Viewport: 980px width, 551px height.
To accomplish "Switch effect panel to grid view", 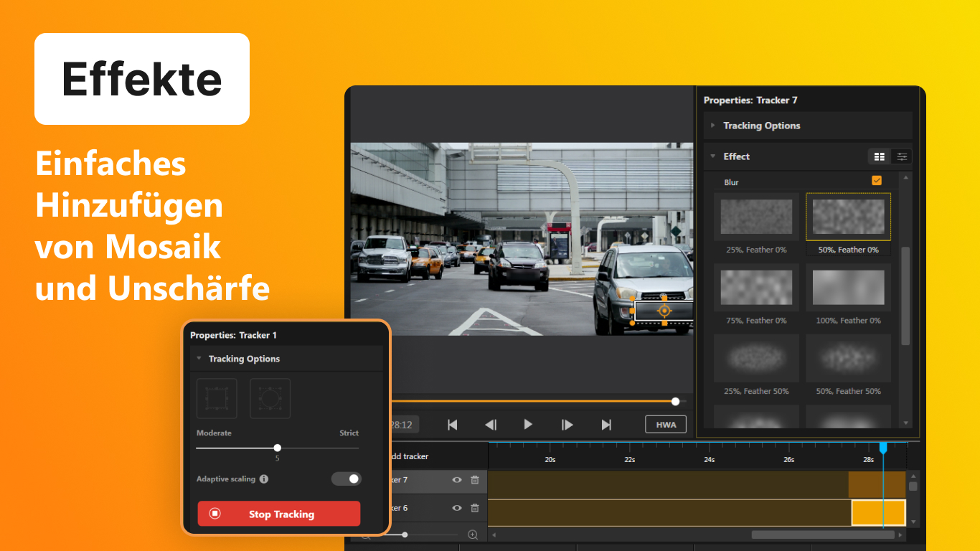I will [879, 156].
